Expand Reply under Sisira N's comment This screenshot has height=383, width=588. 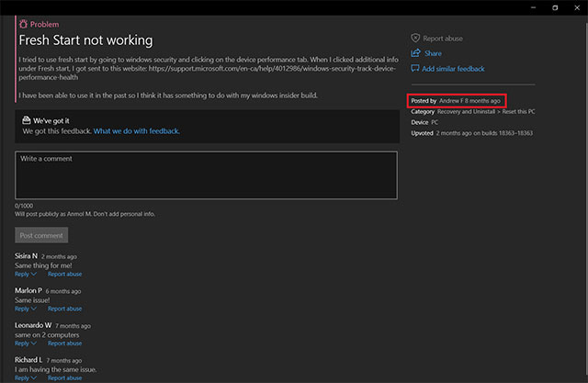25,274
